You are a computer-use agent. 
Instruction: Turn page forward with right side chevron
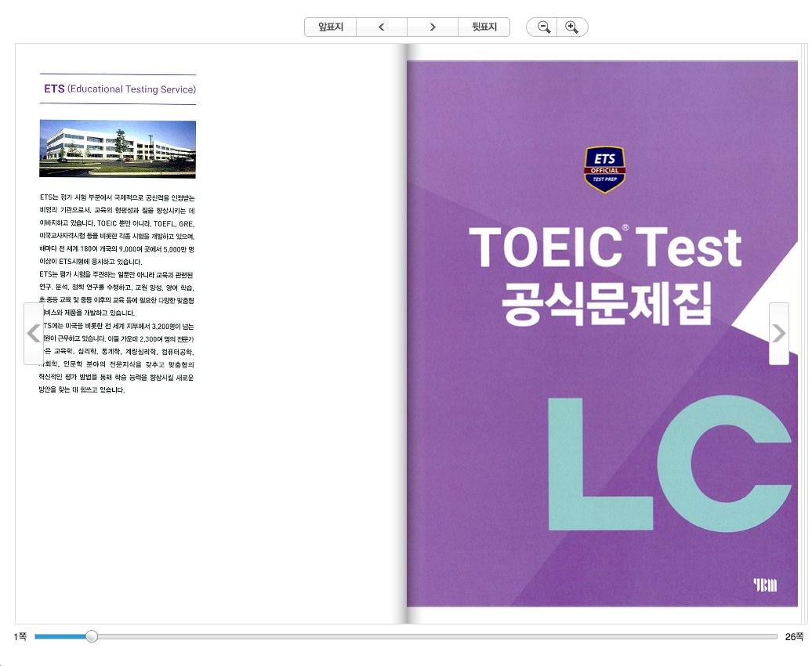point(779,334)
